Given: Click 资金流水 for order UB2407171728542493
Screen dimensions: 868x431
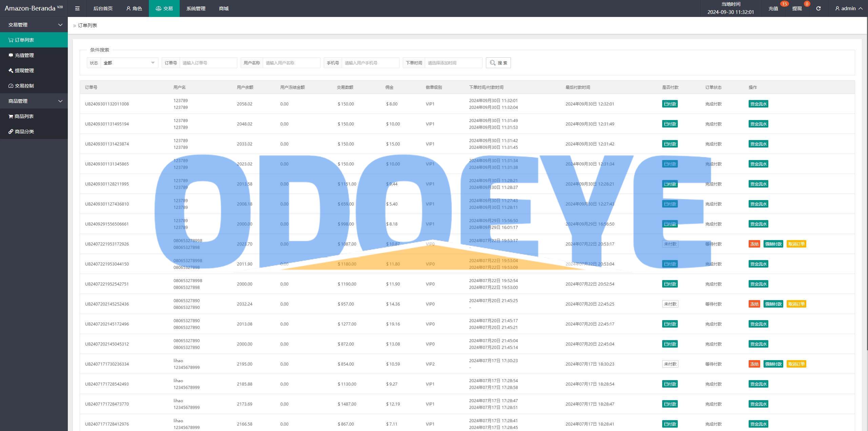Looking at the screenshot, I should [x=758, y=384].
